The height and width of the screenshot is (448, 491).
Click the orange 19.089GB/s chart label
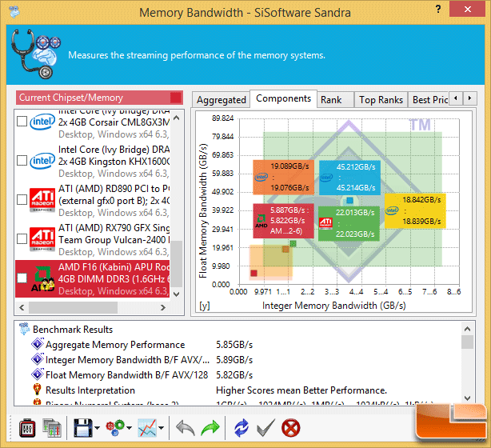point(283,177)
